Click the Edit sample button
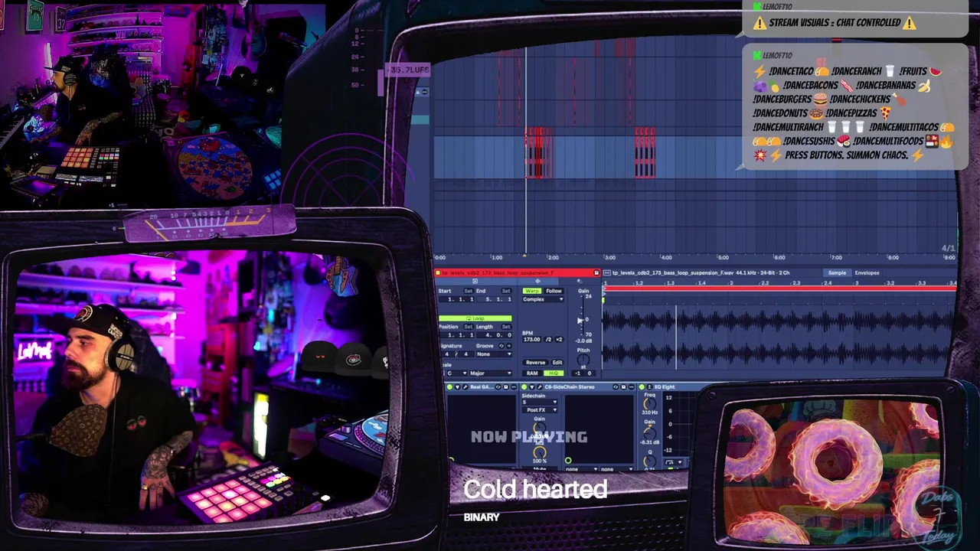 (x=557, y=363)
